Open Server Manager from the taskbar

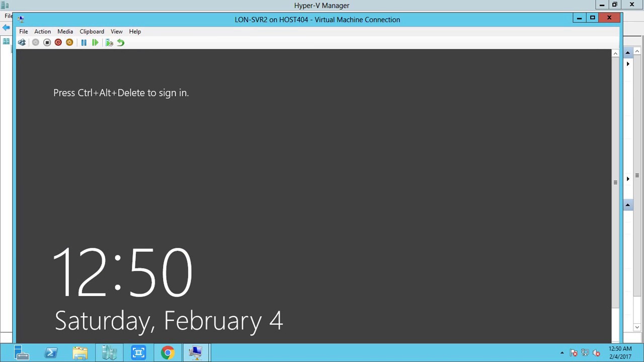pos(22,352)
